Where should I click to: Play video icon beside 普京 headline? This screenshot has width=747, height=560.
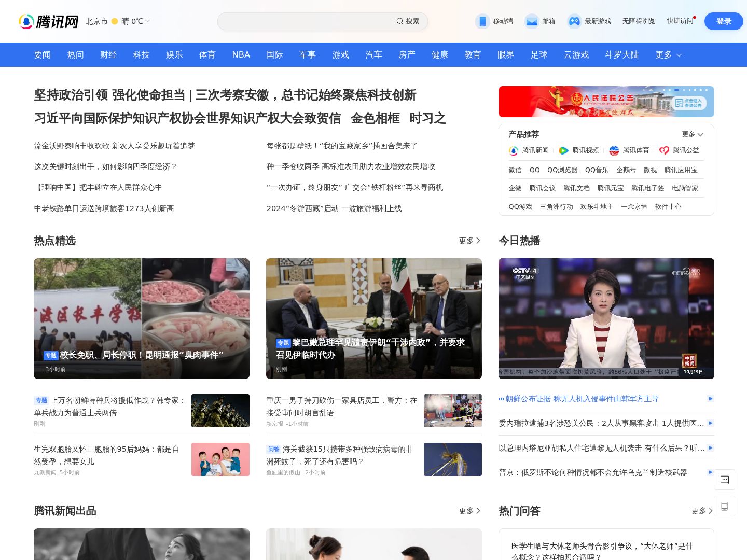point(710,472)
